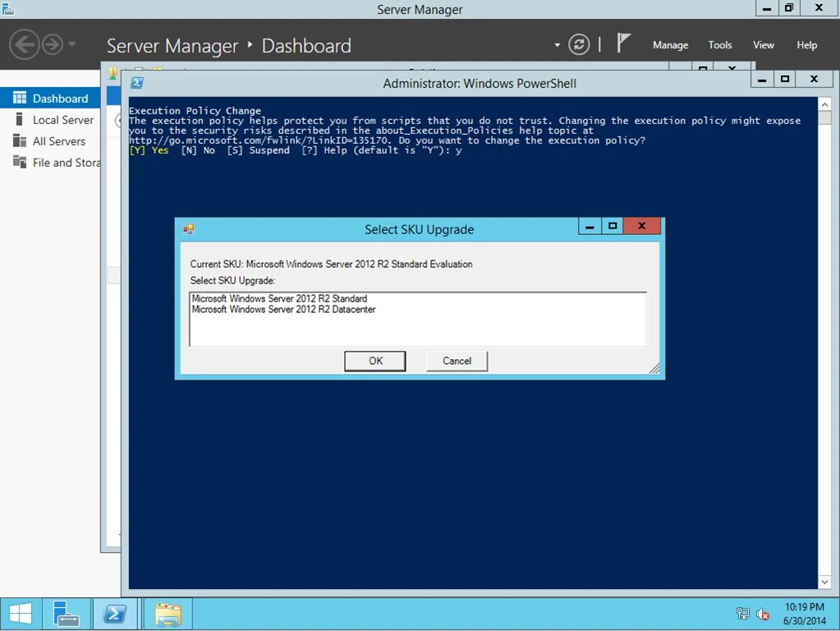Click the PowerShell window title bar icon
Viewport: 840px width, 631px height.
137,82
